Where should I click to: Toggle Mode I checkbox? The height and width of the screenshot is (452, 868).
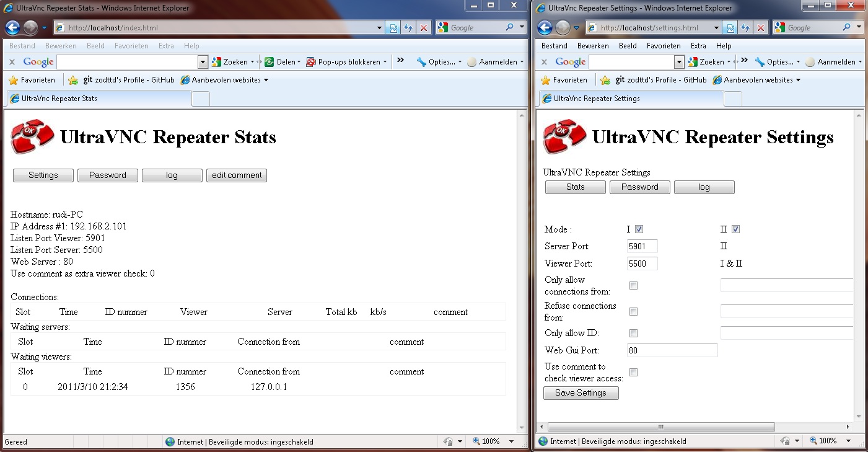point(639,229)
